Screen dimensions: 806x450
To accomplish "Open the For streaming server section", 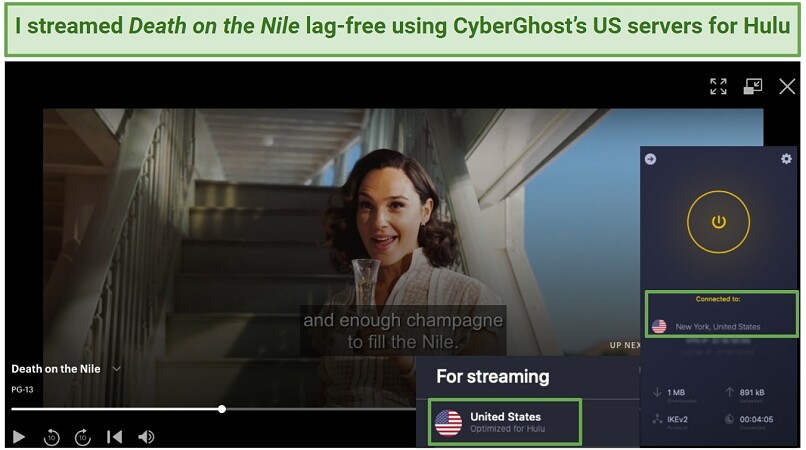I will (x=492, y=376).
